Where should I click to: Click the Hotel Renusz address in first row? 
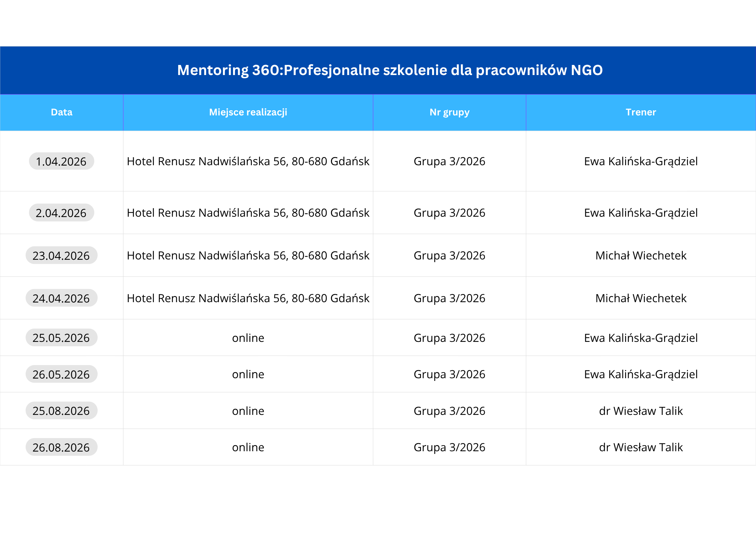click(x=248, y=162)
